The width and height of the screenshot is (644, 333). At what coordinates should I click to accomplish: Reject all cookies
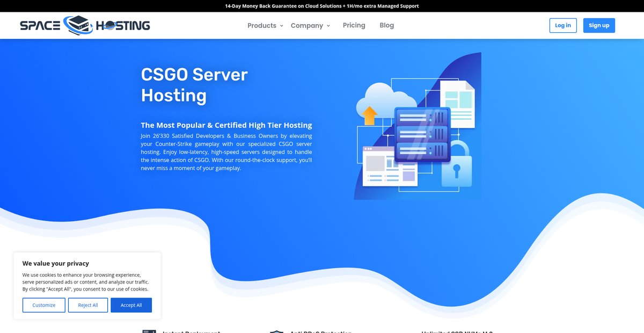tap(88, 305)
